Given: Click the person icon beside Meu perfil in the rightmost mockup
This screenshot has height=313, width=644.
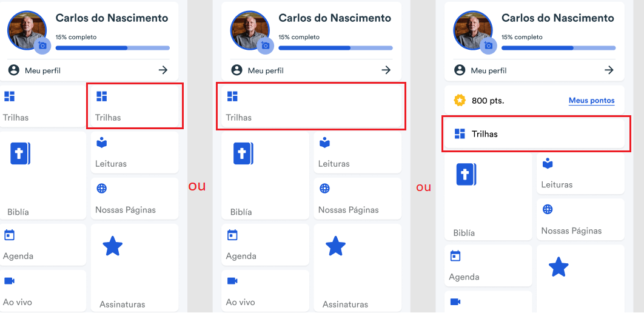Looking at the screenshot, I should coord(460,70).
